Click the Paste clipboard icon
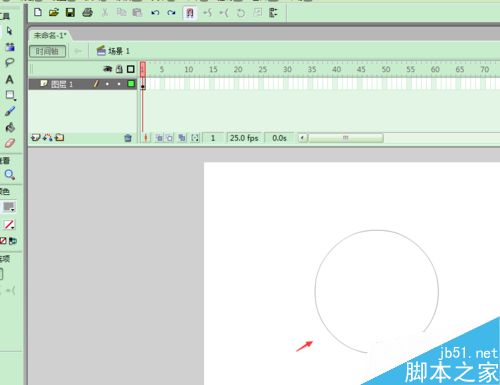Image resolution: width=500 pixels, height=385 pixels. click(137, 13)
